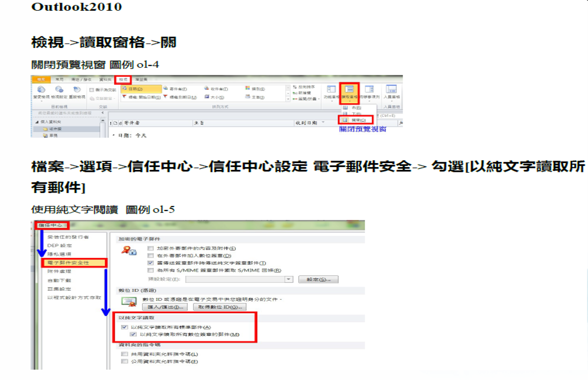Arrange messages by 類別(E) in ribbon gallery

[x=256, y=89]
